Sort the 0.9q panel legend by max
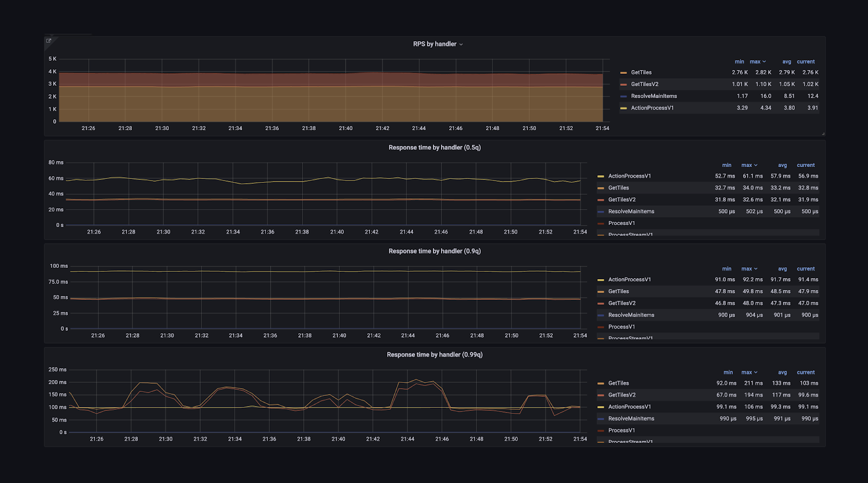Image resolution: width=868 pixels, height=483 pixels. click(x=749, y=269)
